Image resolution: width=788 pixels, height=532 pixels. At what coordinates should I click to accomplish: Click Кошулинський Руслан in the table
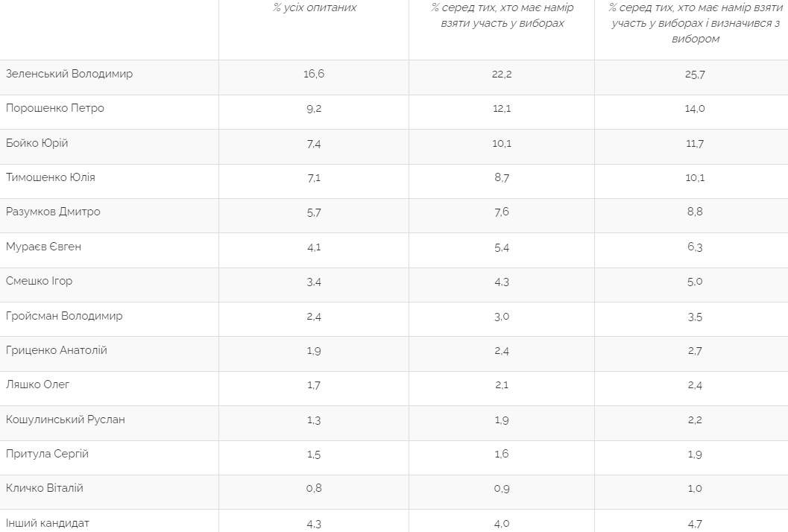click(66, 419)
